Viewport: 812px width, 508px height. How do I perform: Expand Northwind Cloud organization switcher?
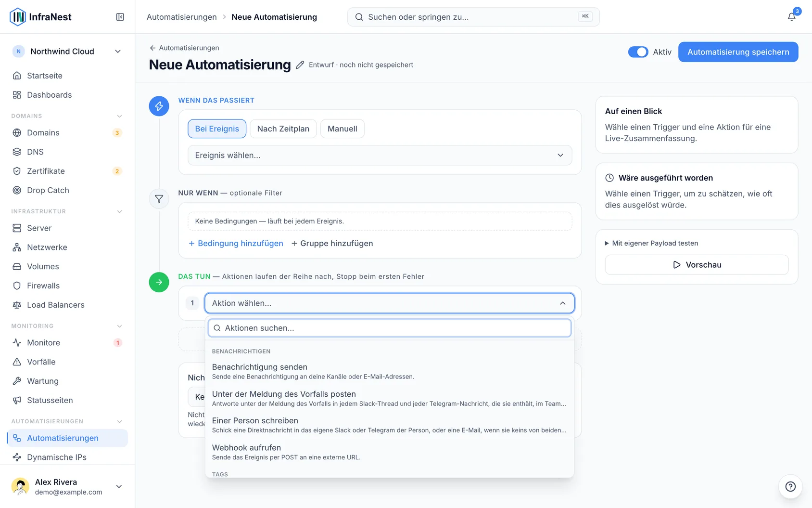(x=67, y=52)
